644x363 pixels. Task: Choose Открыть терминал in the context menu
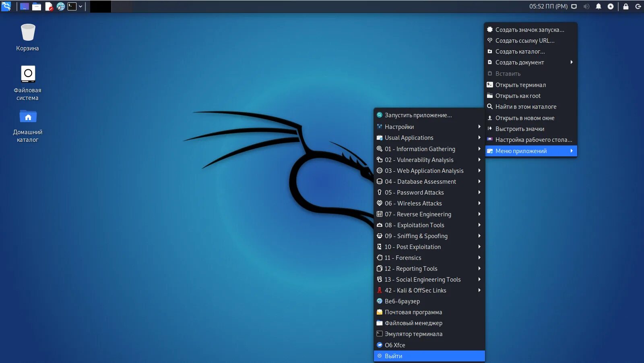point(531,85)
